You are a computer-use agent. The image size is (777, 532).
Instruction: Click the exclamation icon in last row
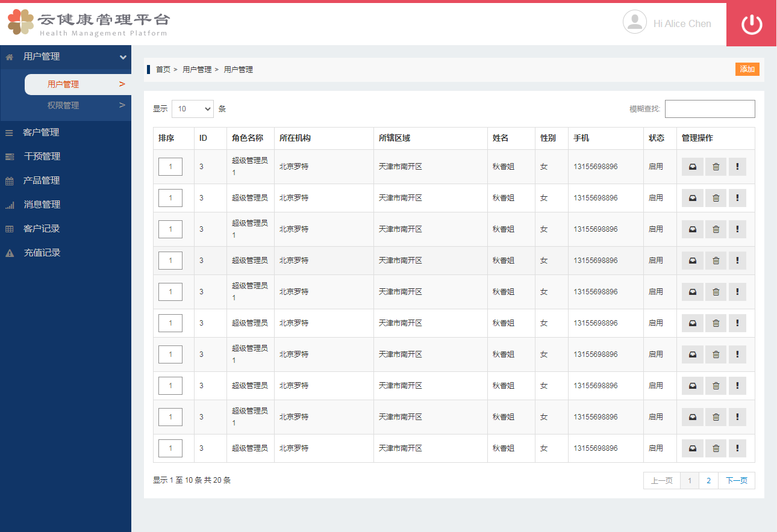pos(737,448)
